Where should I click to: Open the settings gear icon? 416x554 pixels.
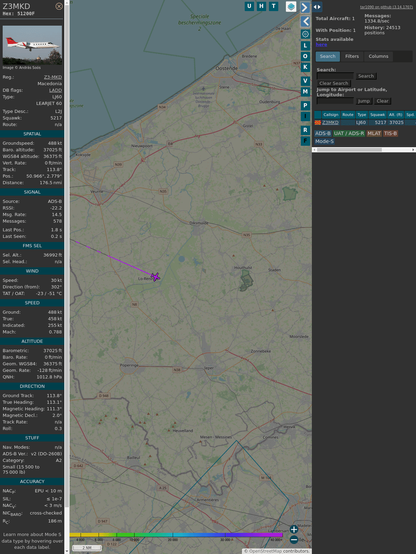coord(305,34)
